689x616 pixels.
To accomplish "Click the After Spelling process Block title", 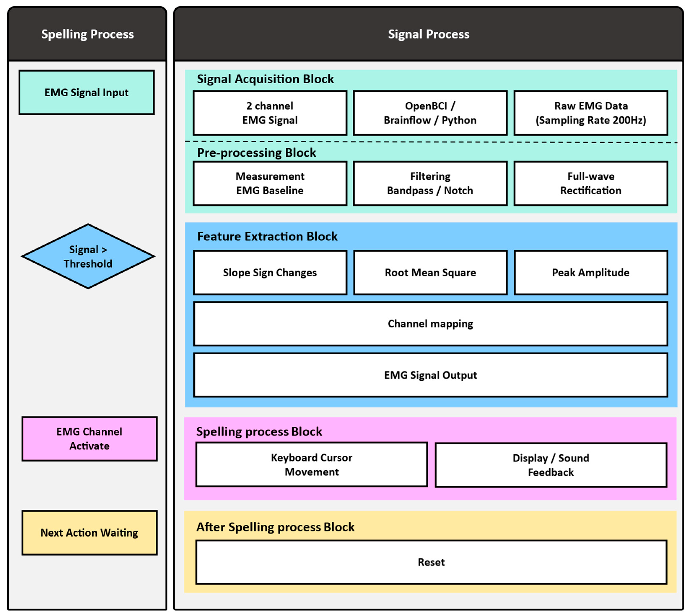I will pos(275,527).
